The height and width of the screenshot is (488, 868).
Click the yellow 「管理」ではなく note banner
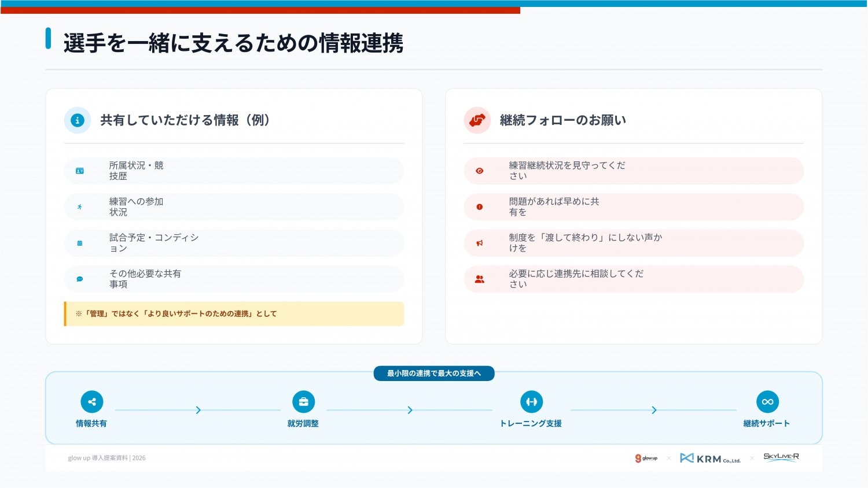click(234, 314)
